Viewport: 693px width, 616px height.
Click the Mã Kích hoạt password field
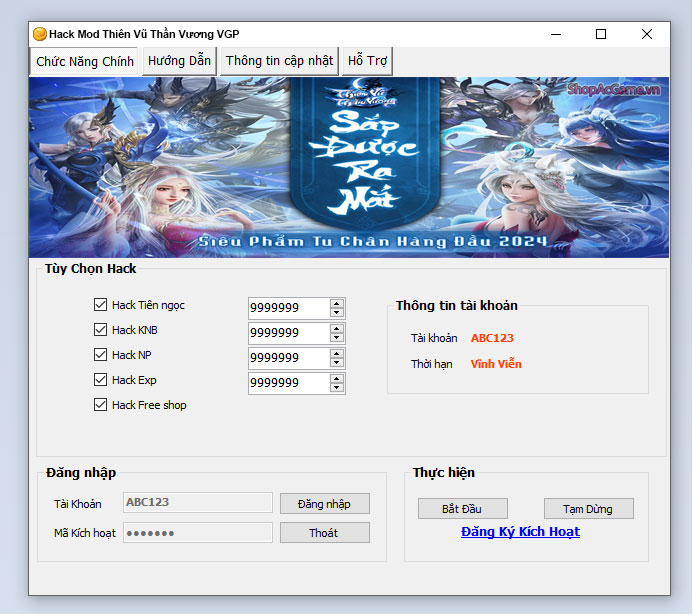198,532
